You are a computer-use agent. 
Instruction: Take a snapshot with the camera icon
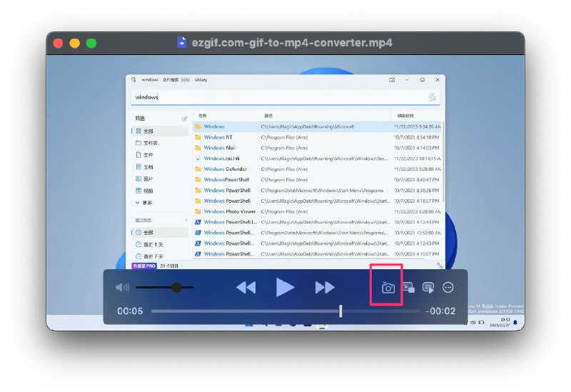[x=388, y=288]
